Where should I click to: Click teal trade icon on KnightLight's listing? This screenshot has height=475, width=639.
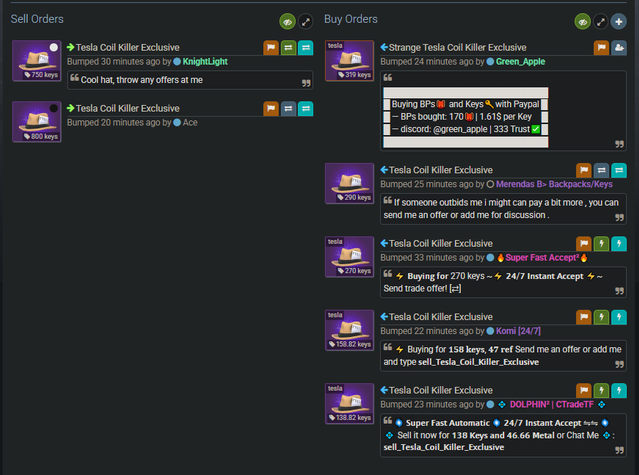click(x=306, y=48)
